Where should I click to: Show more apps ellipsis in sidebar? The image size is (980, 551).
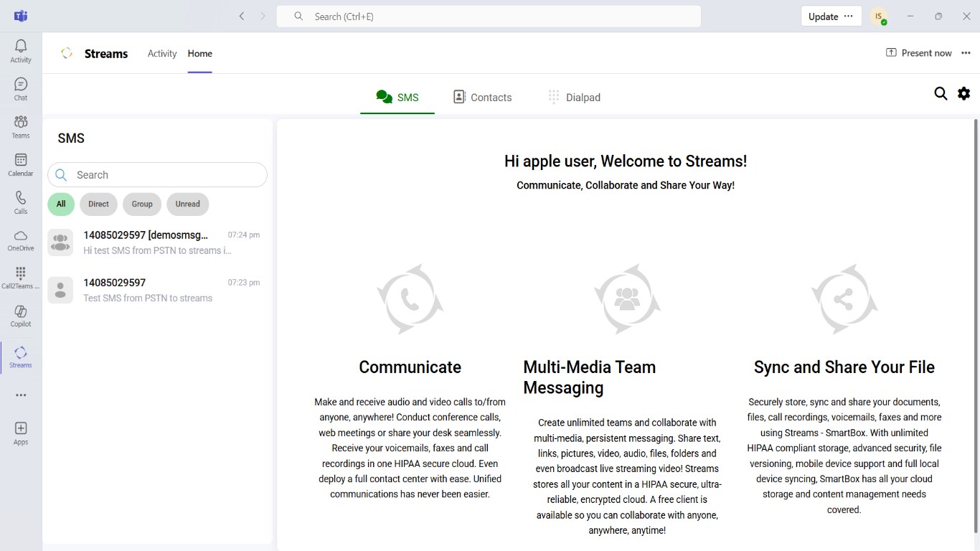[21, 395]
